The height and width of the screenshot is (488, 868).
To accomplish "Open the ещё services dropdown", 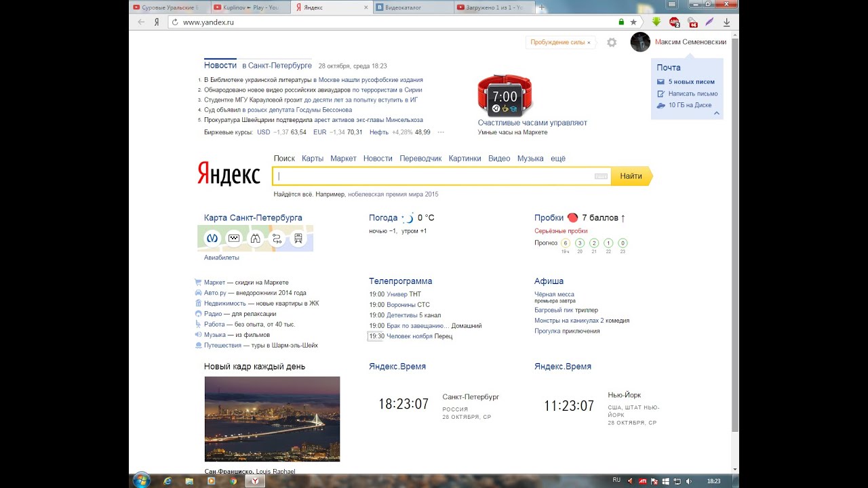I will coord(558,159).
